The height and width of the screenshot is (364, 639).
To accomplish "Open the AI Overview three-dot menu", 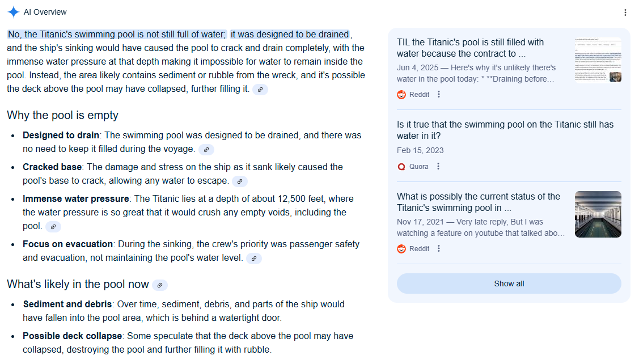I will pos(625,12).
